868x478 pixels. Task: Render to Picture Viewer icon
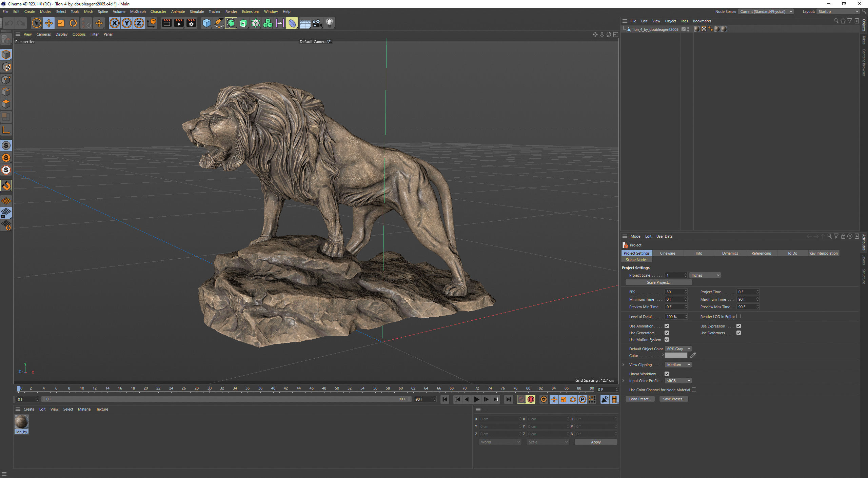point(179,23)
